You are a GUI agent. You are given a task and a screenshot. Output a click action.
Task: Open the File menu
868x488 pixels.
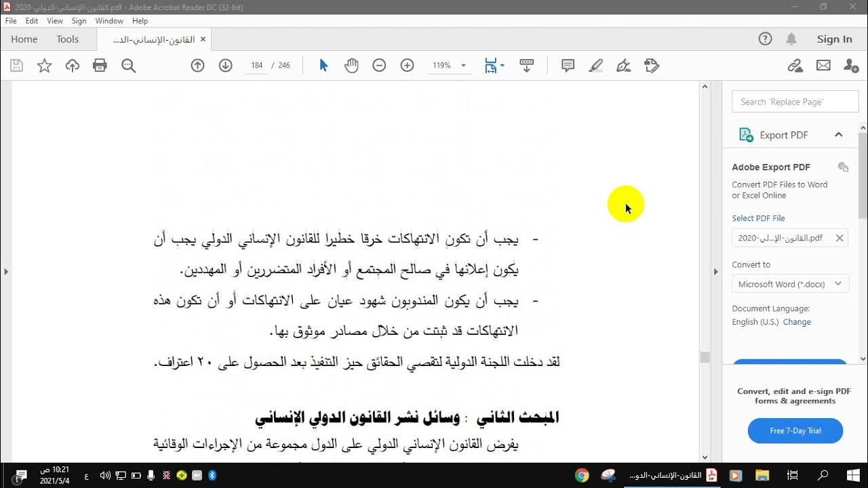[11, 21]
